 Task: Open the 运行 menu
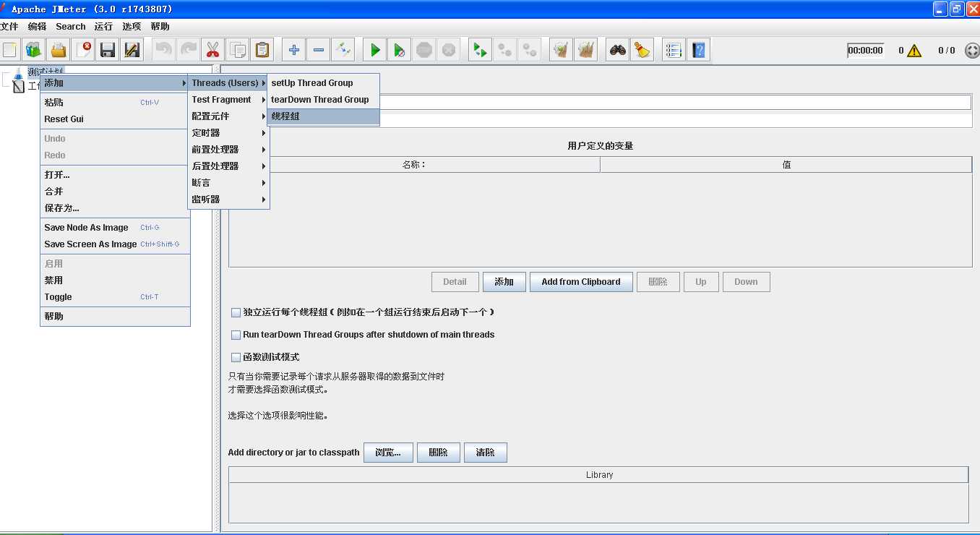[x=103, y=27]
